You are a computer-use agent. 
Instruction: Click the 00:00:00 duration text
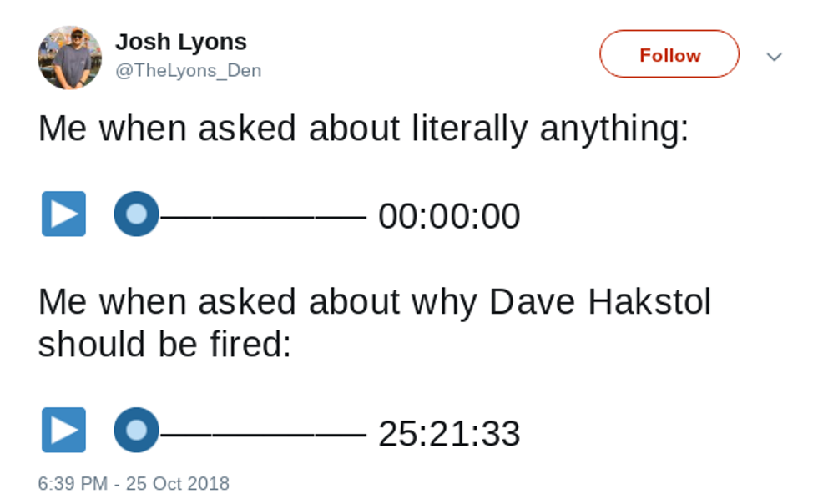click(449, 217)
